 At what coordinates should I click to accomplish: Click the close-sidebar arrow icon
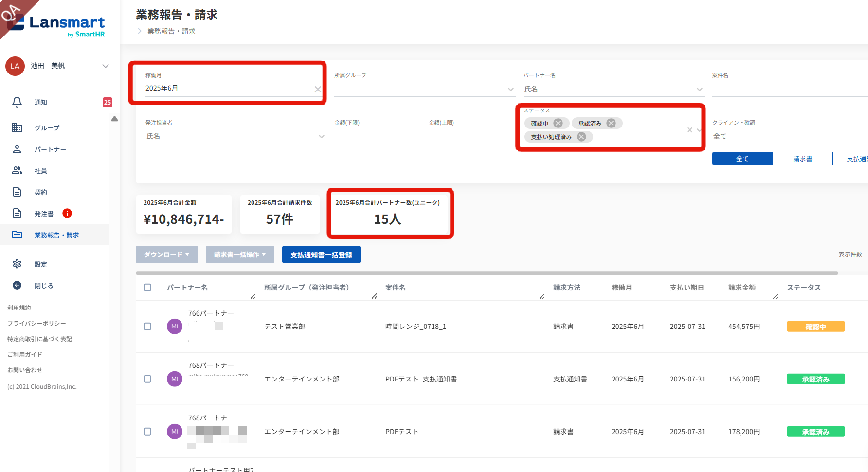pos(17,285)
